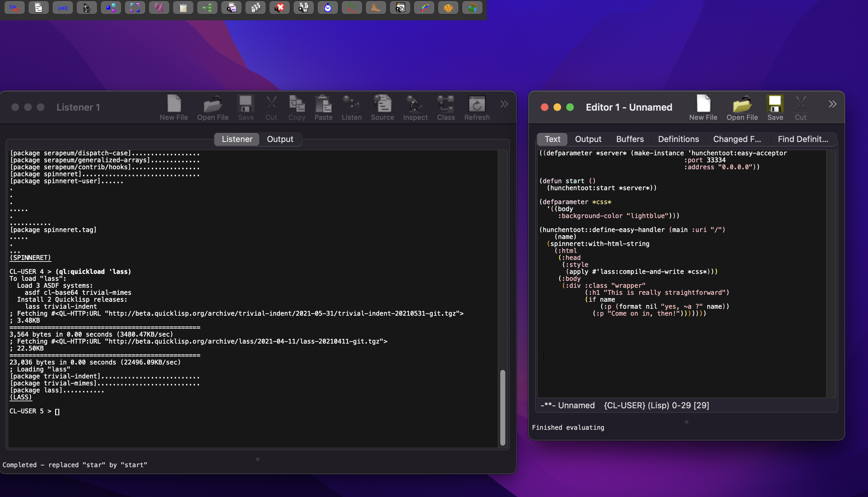The height and width of the screenshot is (497, 868).
Task: Click the Inspect tool in Listener toolbar
Action: coord(415,108)
